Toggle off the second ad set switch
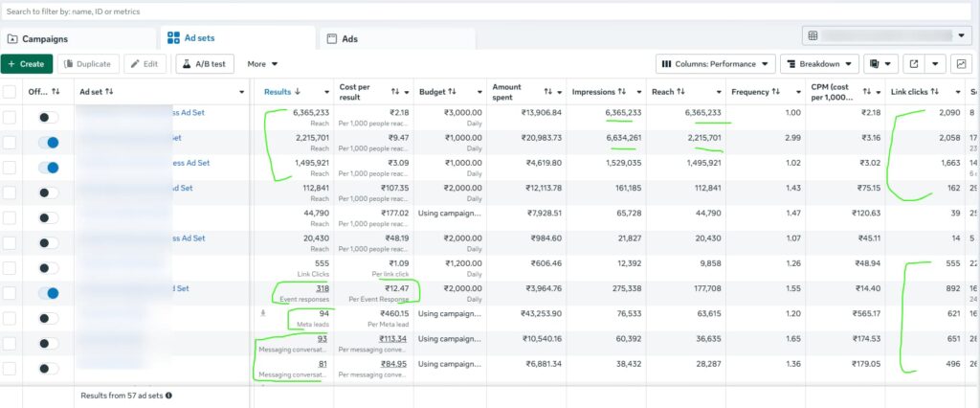 coord(48,142)
